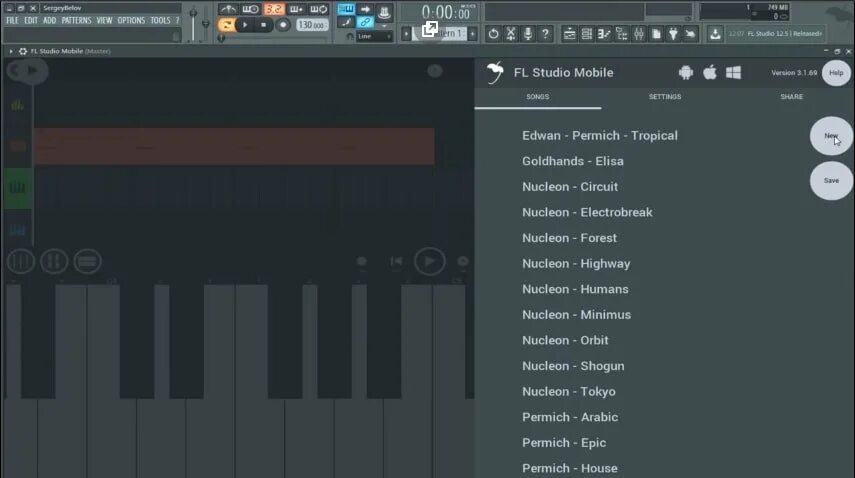The width and height of the screenshot is (855, 478).
Task: Click the 130.000 tempo field
Action: click(x=312, y=25)
